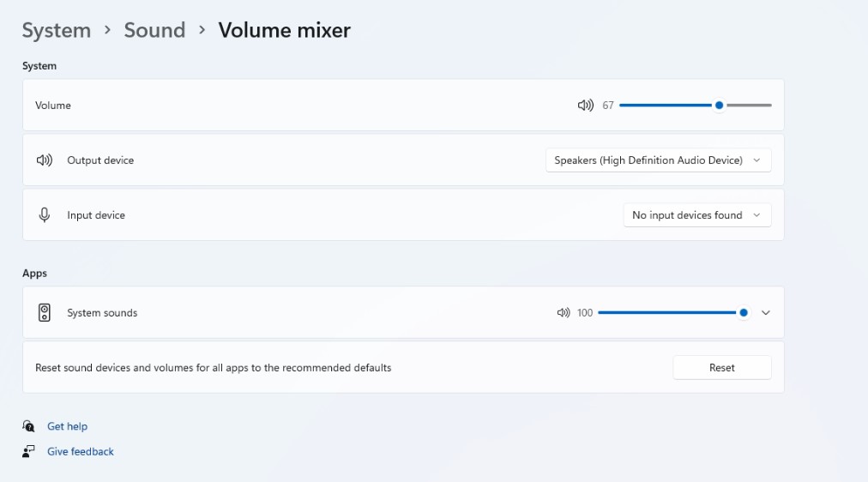This screenshot has width=868, height=482.
Task: Click the Input device microphone icon
Action: pyautogui.click(x=45, y=215)
